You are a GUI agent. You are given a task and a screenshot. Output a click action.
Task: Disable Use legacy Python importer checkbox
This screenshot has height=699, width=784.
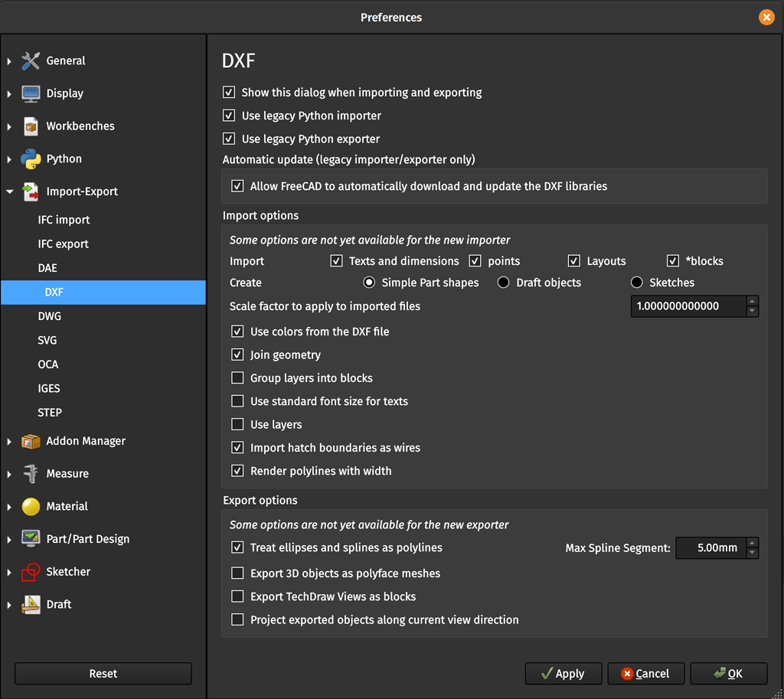point(229,116)
